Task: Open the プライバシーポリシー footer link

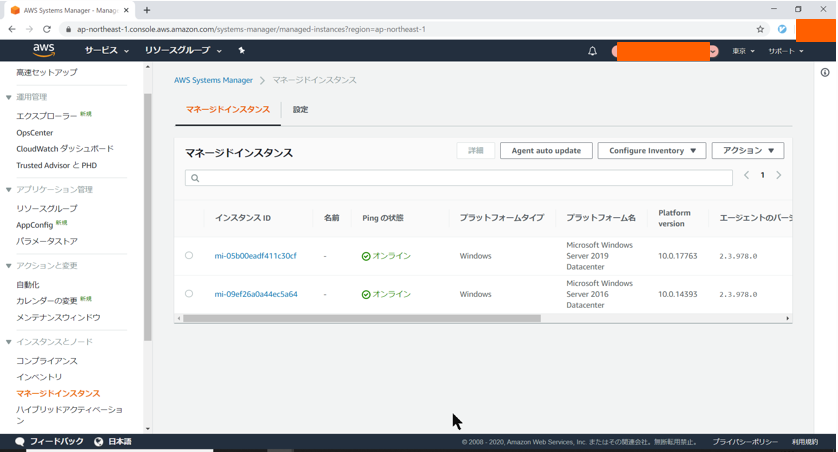Action: [745, 442]
